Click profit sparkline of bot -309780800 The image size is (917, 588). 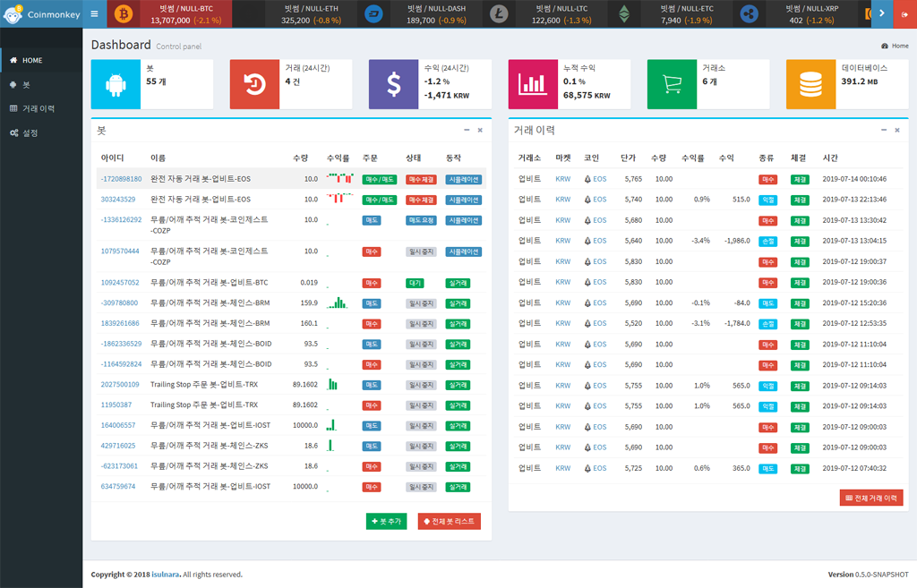(x=338, y=303)
